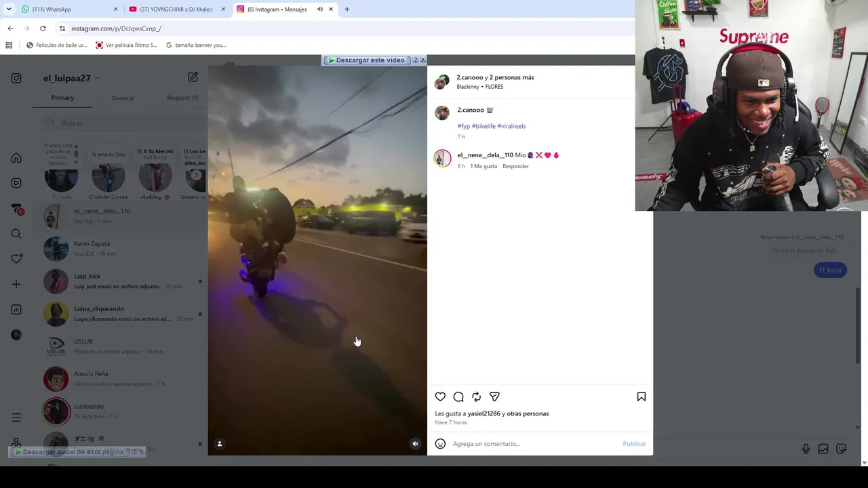Open the #fyp hashtag

(x=464, y=126)
